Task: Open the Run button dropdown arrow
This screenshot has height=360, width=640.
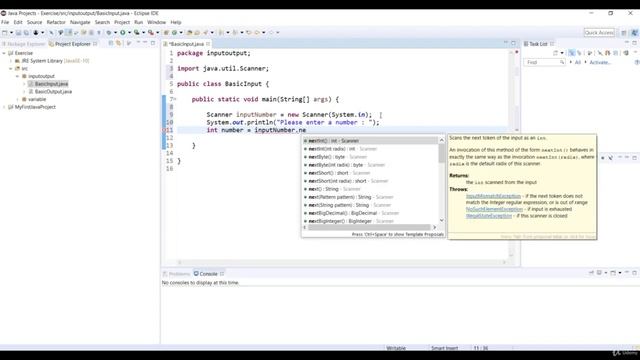Action: [129, 33]
